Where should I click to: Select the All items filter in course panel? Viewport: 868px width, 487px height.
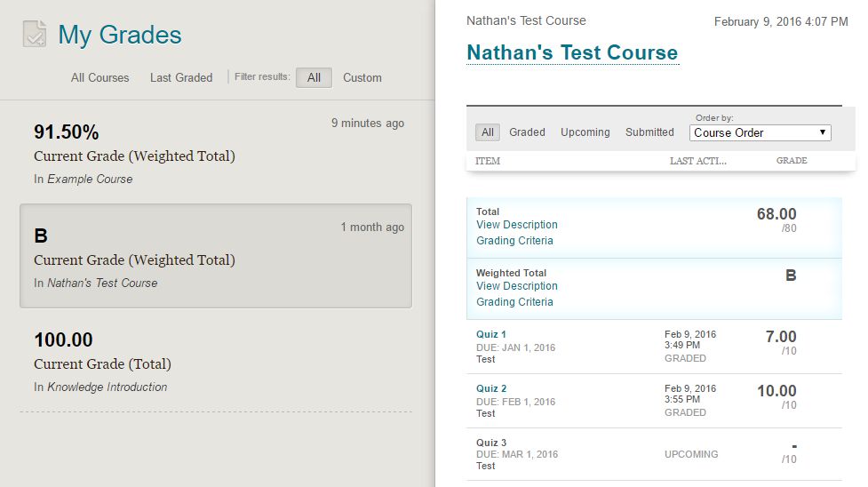[x=487, y=132]
